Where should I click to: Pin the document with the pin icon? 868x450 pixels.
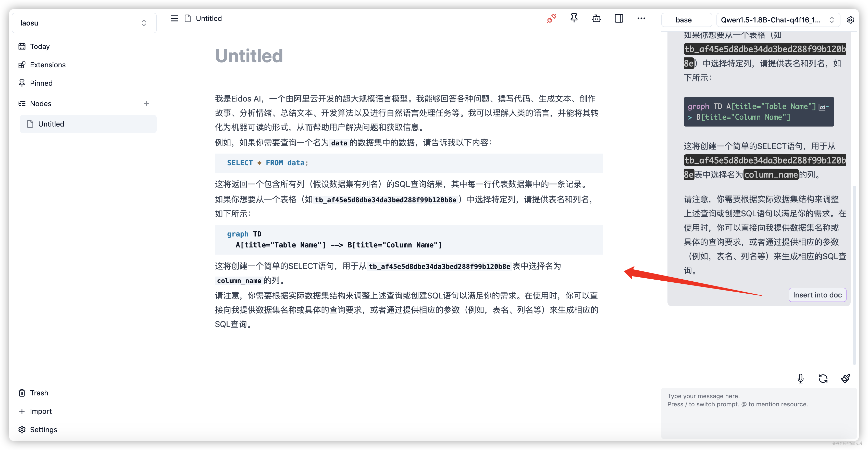click(574, 18)
